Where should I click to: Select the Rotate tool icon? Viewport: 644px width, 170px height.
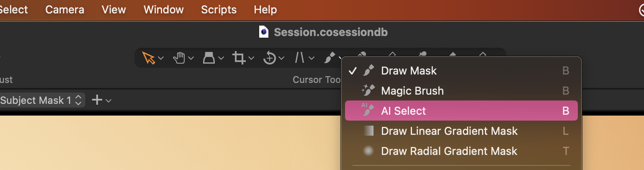(x=269, y=58)
